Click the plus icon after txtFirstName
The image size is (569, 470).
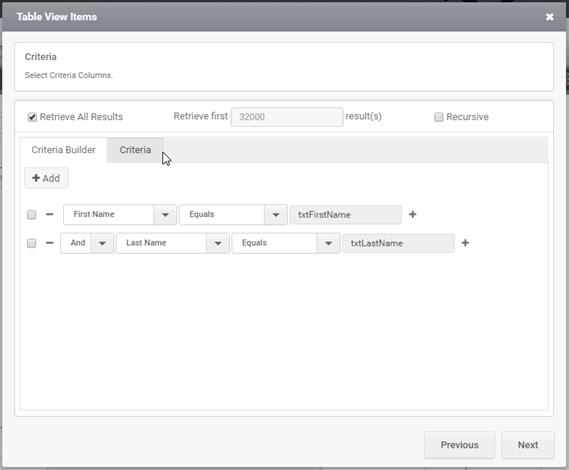click(413, 214)
